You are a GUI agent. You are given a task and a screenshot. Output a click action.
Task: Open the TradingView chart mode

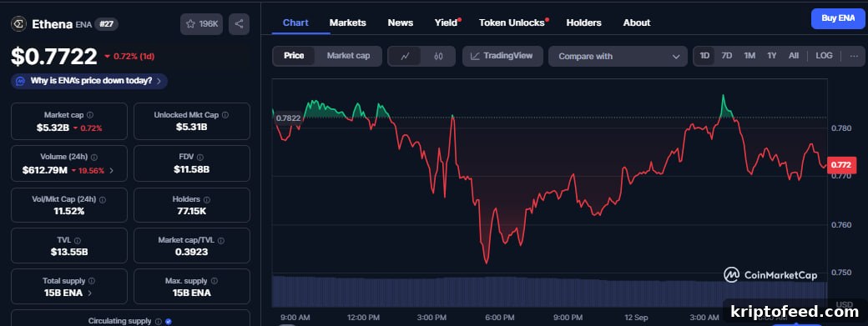tap(502, 56)
